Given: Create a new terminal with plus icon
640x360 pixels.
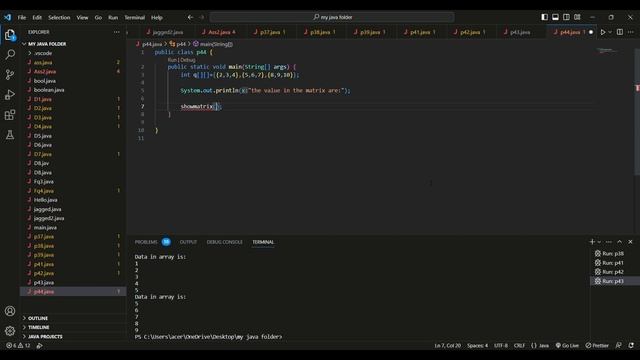Looking at the screenshot, I should (x=592, y=242).
